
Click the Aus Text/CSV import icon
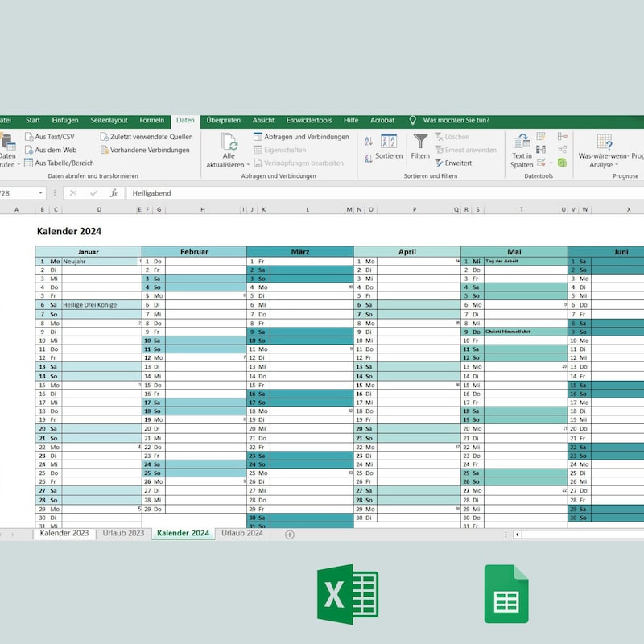pos(29,137)
